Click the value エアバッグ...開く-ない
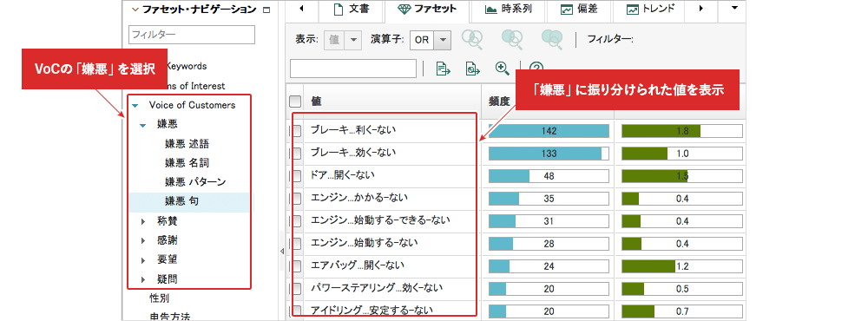 pyautogui.click(x=358, y=266)
